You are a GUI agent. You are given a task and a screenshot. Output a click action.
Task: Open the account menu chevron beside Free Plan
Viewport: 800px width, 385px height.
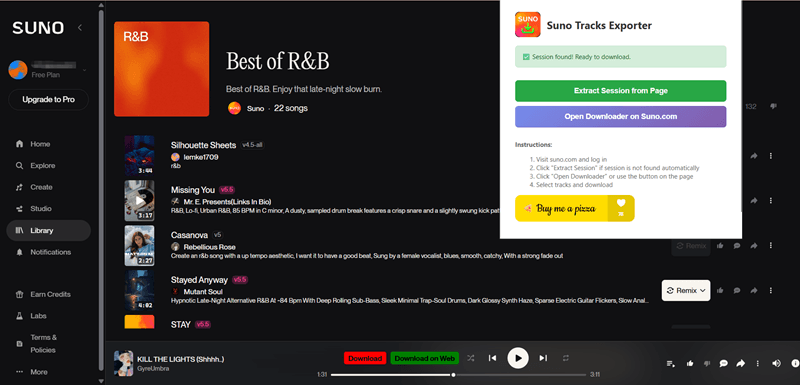pos(84,70)
